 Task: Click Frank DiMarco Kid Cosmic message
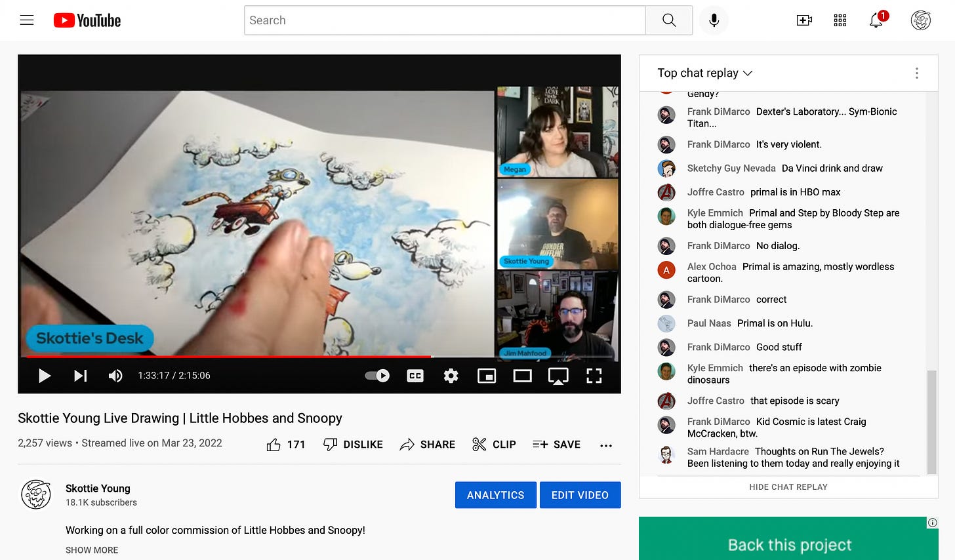point(777,428)
